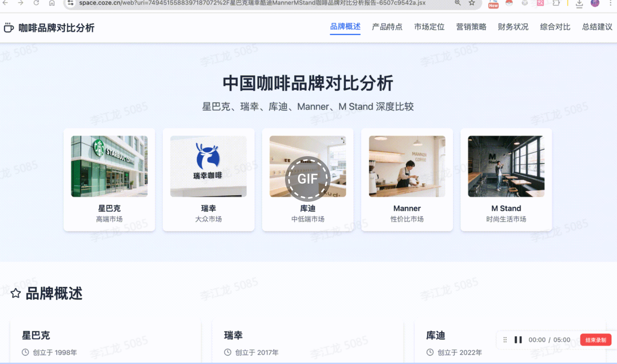Open the M Stand interior thumbnail

click(506, 166)
